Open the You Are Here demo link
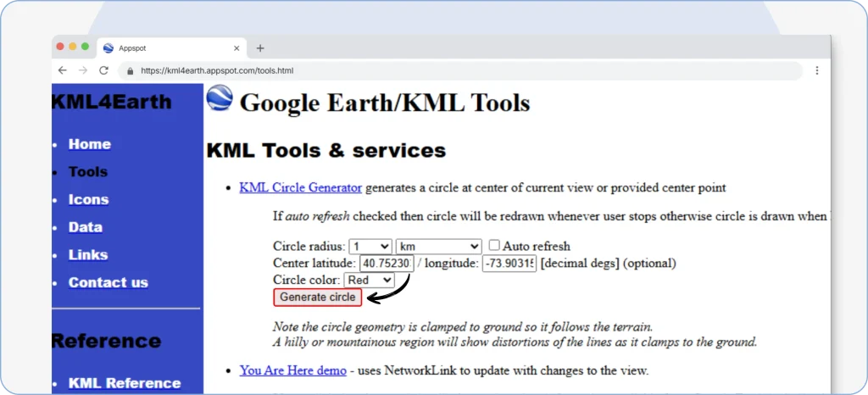Screen dimensions: 868x395 click(x=292, y=370)
